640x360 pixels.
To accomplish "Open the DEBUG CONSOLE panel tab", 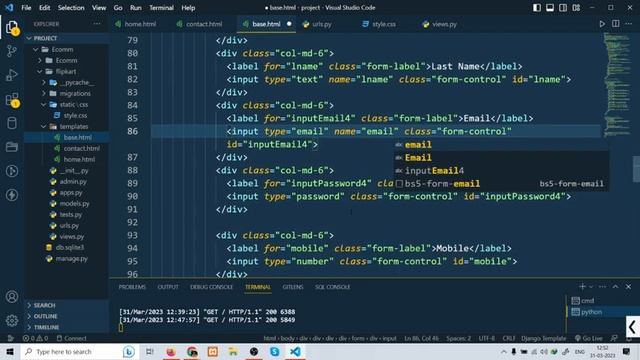I will point(211,287).
